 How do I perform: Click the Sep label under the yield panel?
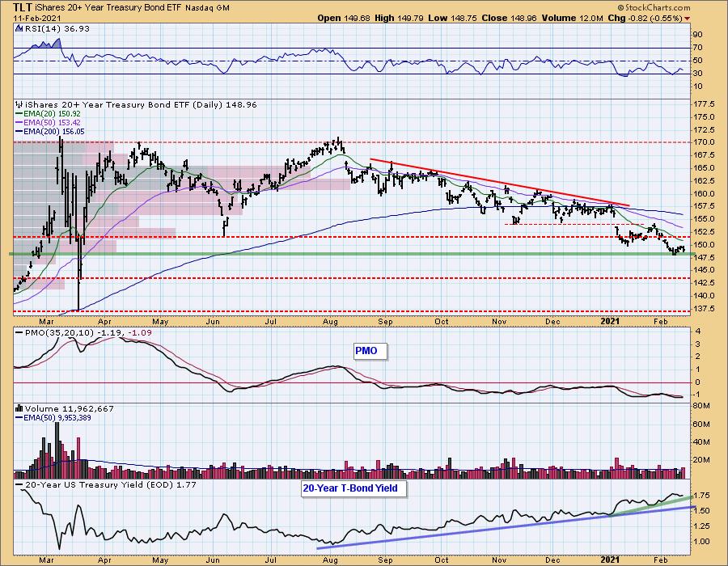tap(385, 560)
